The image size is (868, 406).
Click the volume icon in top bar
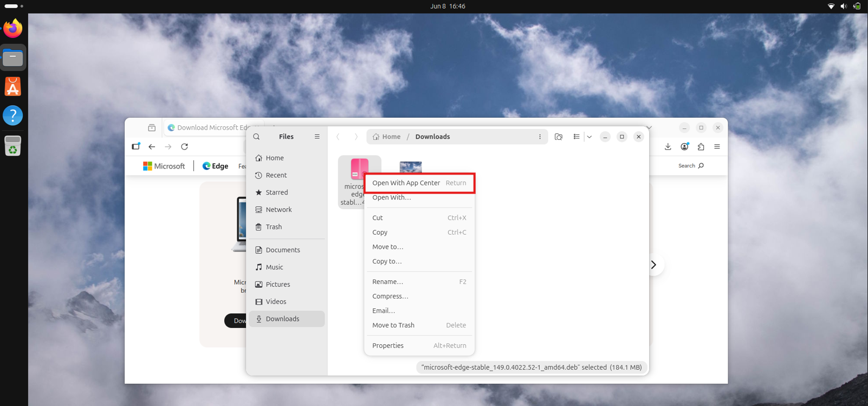point(844,7)
